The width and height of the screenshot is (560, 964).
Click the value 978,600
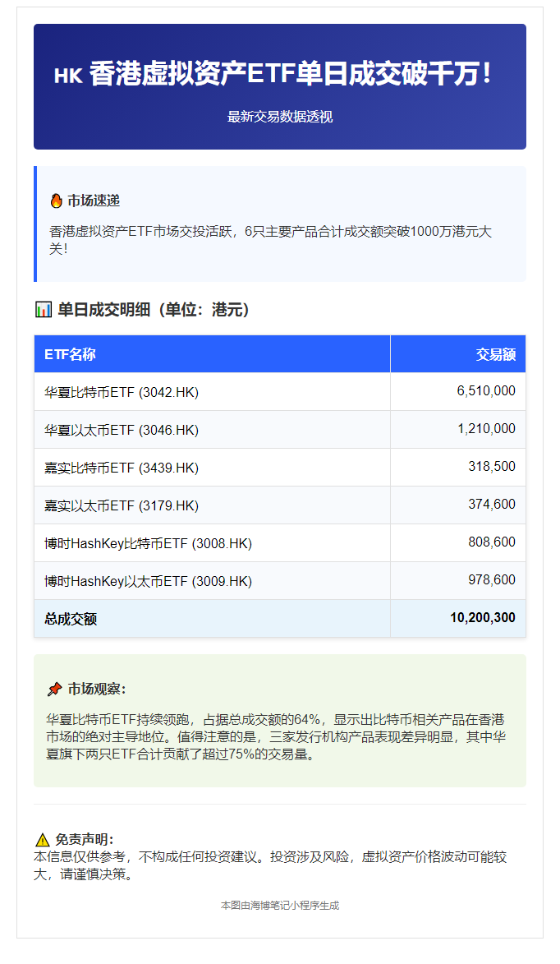pyautogui.click(x=492, y=580)
